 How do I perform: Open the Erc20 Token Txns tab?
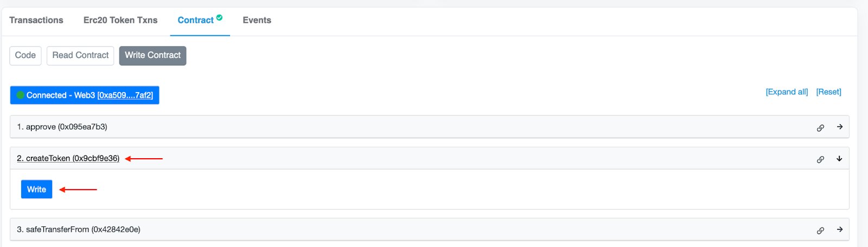pyautogui.click(x=120, y=20)
